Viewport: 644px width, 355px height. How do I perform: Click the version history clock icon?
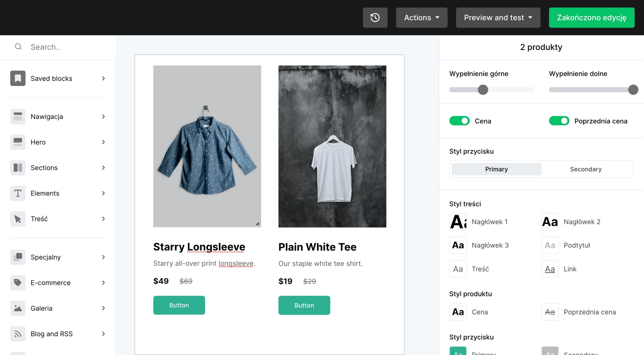375,18
